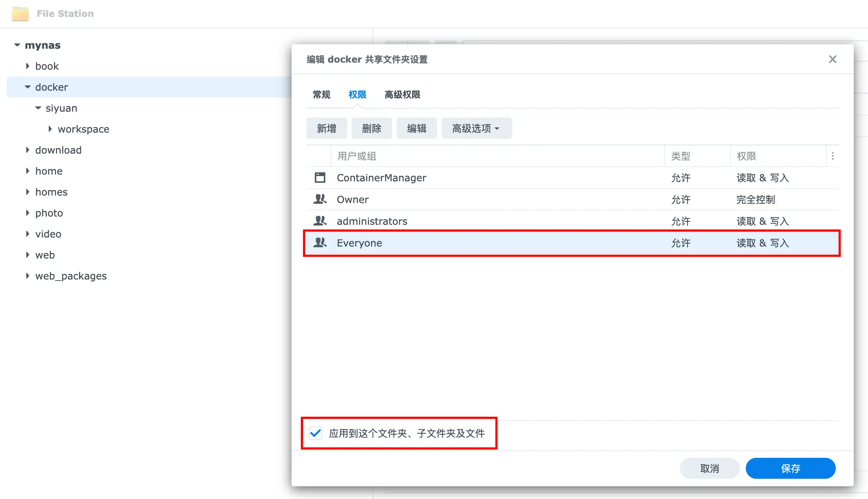Screen dimensions: 868x499
Task: Click the 新增 button
Action: click(x=326, y=128)
